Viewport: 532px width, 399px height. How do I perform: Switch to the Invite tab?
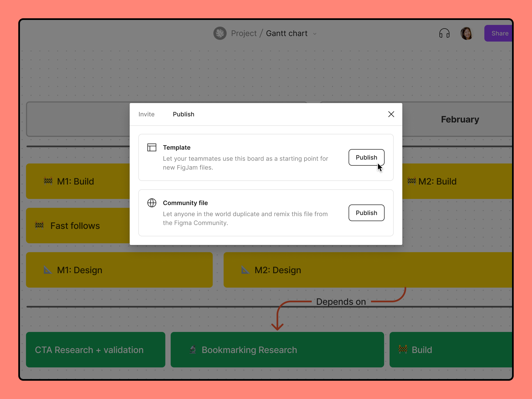[146, 114]
